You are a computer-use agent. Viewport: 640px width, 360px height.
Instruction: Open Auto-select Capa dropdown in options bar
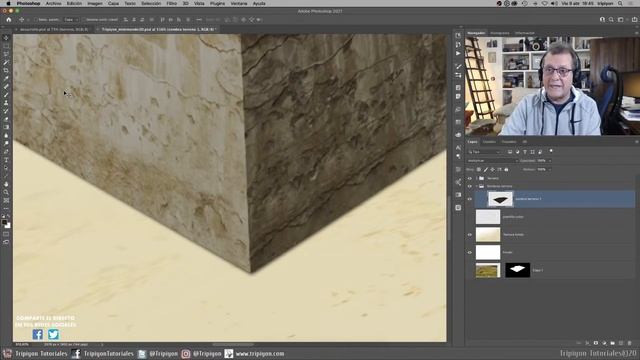coord(71,20)
